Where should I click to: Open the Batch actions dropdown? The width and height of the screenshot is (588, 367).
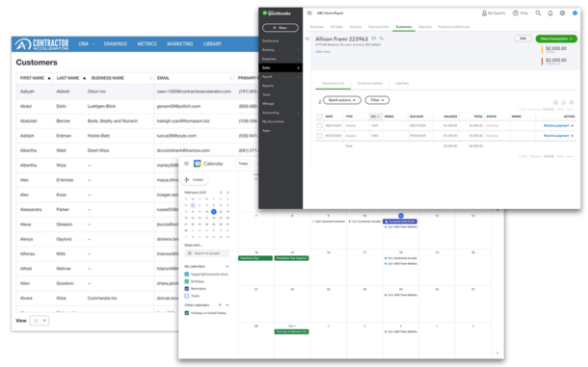point(342,100)
